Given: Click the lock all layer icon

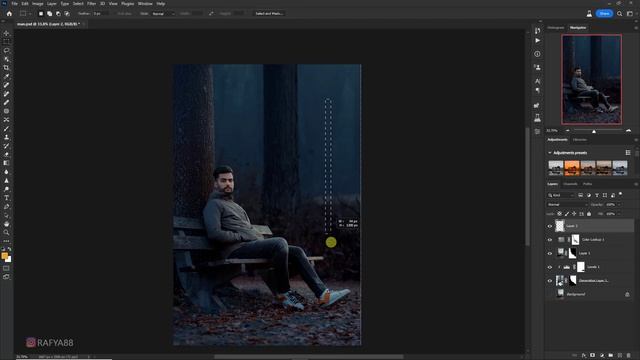Looking at the screenshot, I should [589, 214].
